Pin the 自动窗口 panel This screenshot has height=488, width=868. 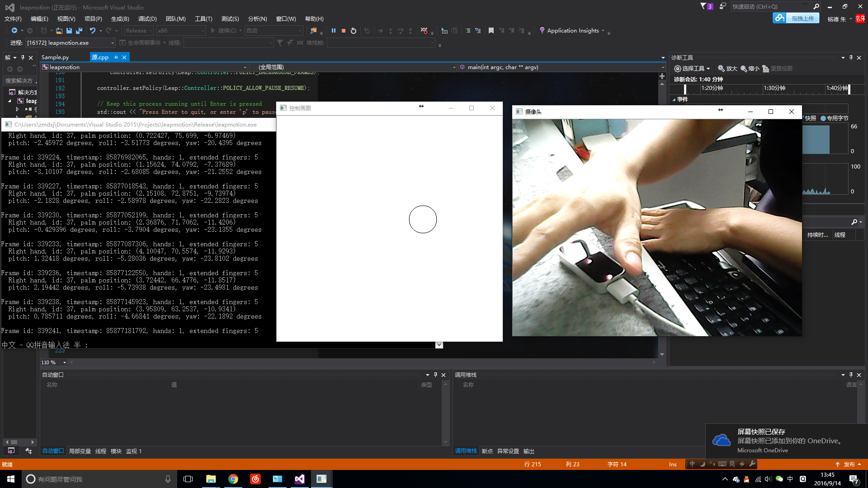pos(435,375)
